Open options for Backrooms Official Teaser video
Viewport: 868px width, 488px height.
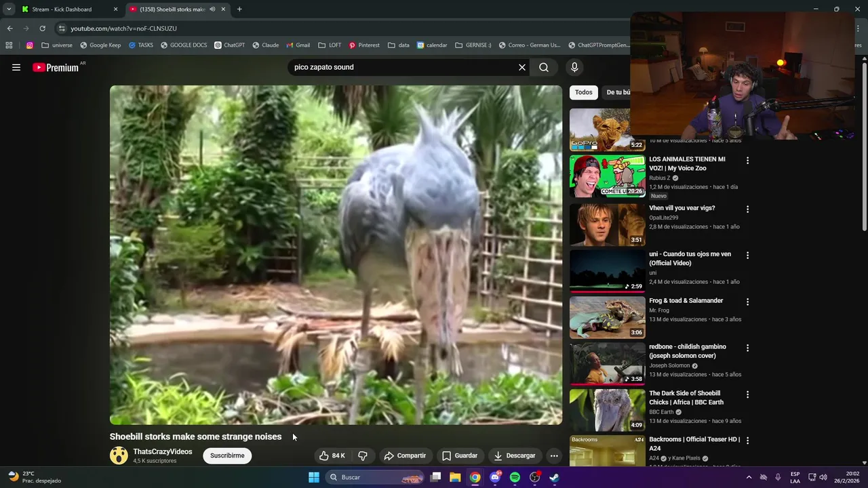tap(747, 441)
